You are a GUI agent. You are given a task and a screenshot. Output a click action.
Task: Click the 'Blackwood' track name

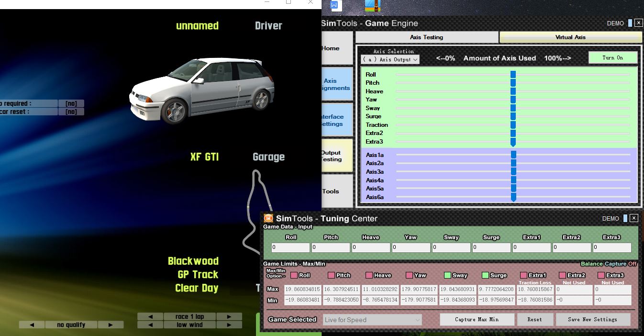pyautogui.click(x=193, y=261)
